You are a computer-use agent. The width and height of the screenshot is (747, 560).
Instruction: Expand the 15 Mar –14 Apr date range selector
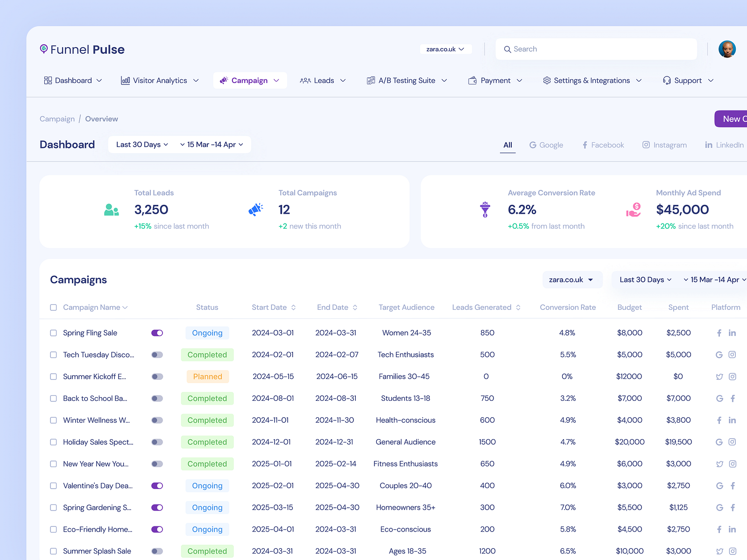211,144
